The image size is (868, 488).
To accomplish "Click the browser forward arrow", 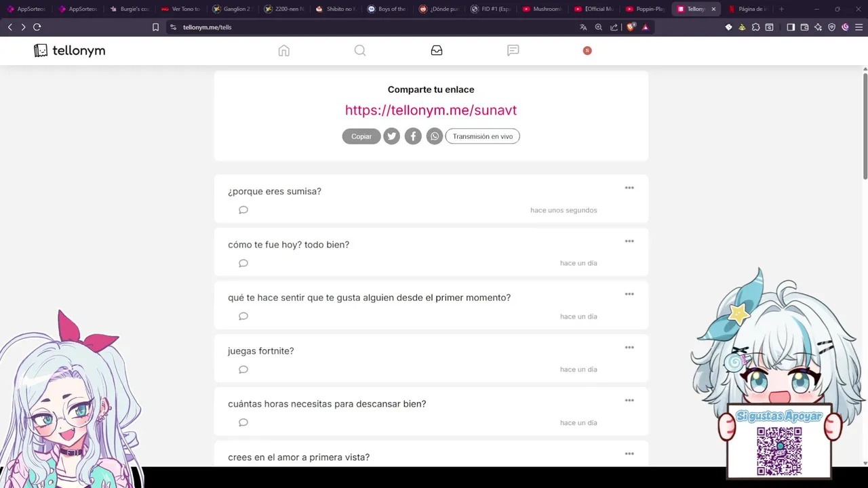I will (23, 27).
